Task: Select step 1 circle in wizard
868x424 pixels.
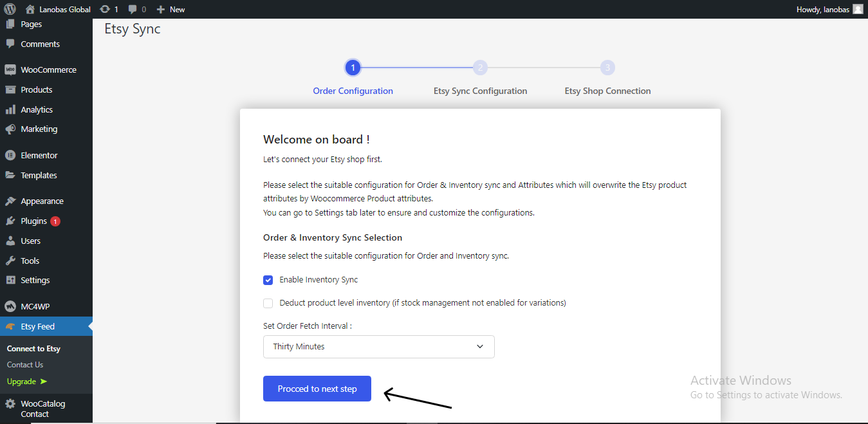Action: tap(353, 68)
